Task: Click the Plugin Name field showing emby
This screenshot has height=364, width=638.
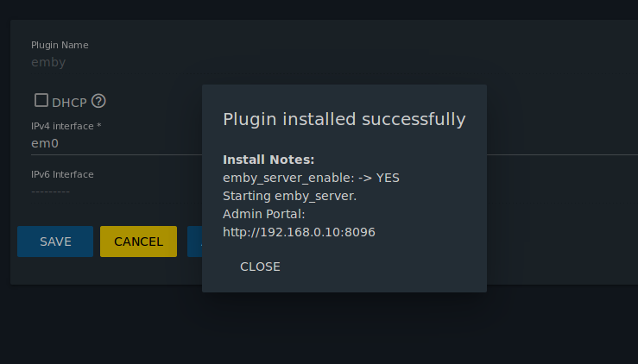Action: pyautogui.click(x=117, y=62)
